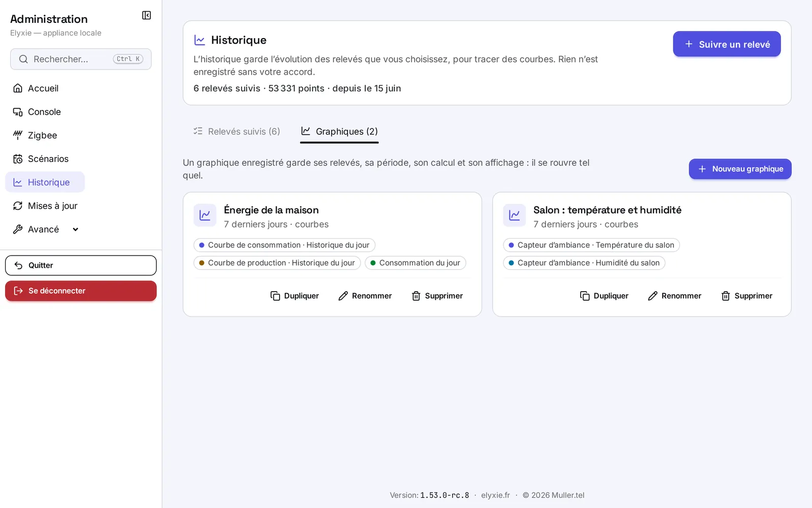This screenshot has height=508, width=812.
Task: Focus the Rechercher search field
Action: pyautogui.click(x=81, y=59)
